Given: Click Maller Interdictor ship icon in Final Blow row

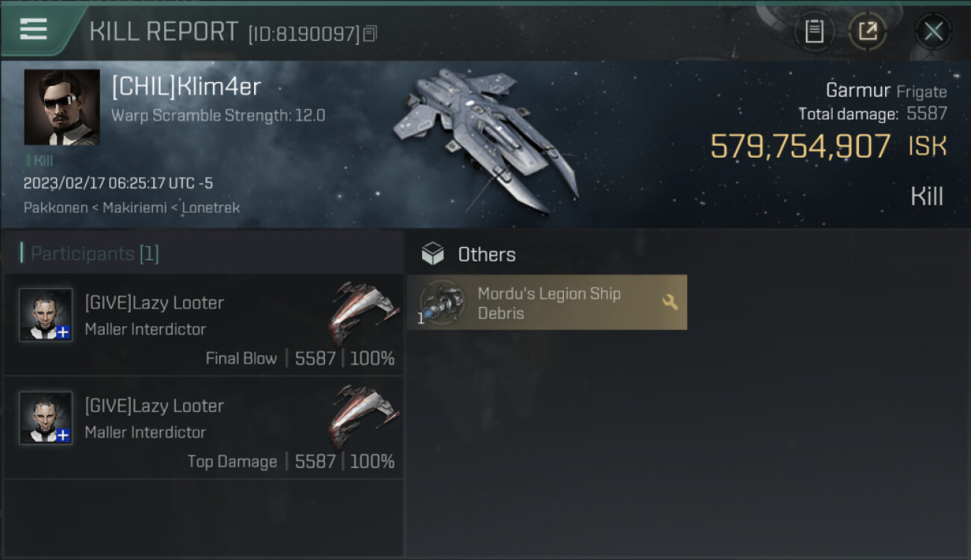Looking at the screenshot, I should pyautogui.click(x=363, y=312).
